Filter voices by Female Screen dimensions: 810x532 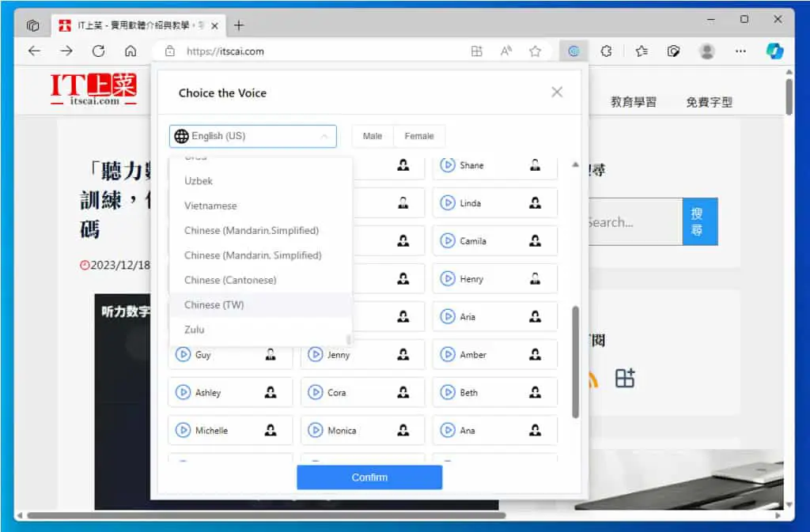click(419, 136)
